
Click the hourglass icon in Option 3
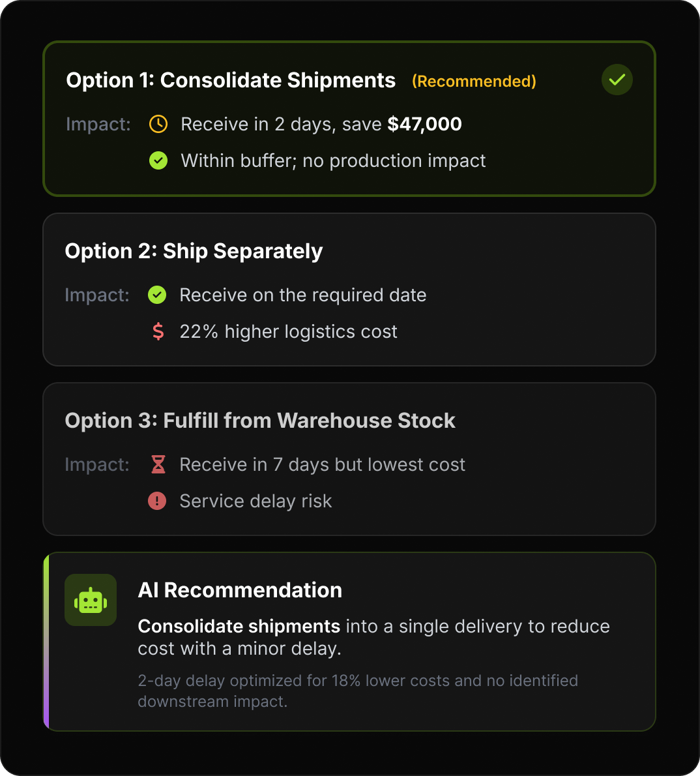(x=157, y=464)
